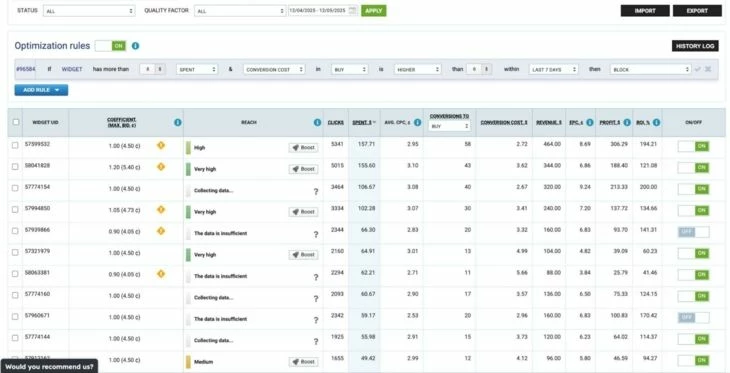Turn on widget 57939866 OFF switch

(x=694, y=232)
